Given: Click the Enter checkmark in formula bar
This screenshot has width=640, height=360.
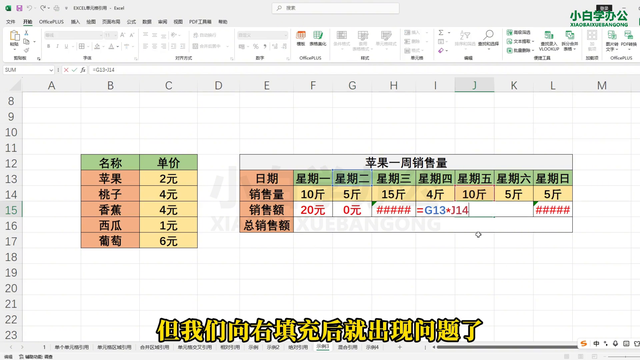Looking at the screenshot, I should tap(74, 70).
